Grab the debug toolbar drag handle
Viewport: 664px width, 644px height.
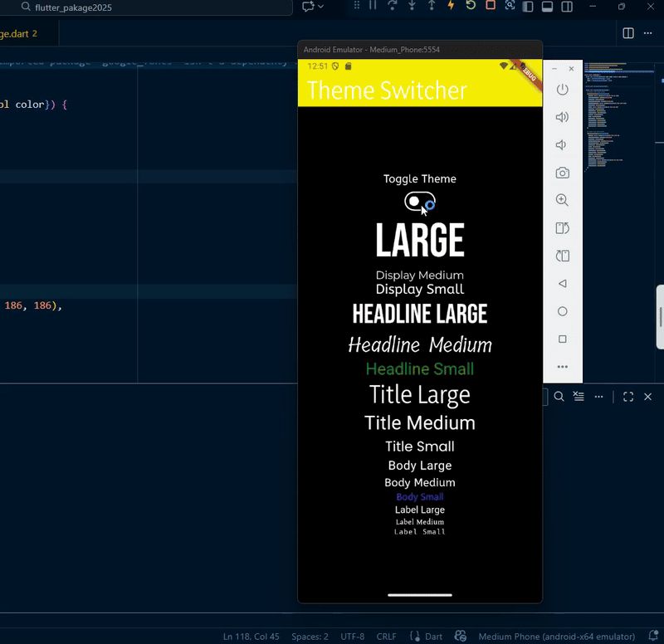[x=357, y=5]
